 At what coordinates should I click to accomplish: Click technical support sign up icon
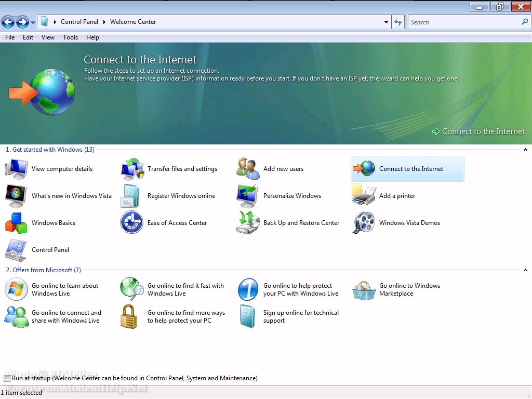coord(247,316)
